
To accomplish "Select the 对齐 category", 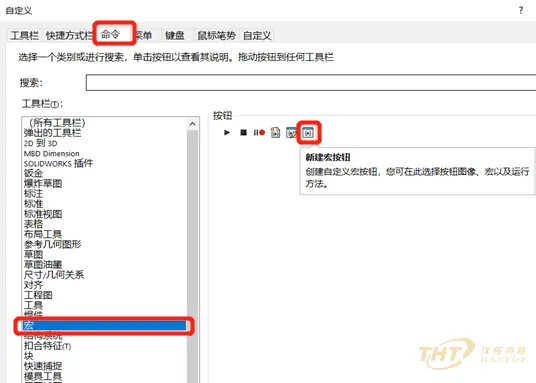I will tap(33, 285).
